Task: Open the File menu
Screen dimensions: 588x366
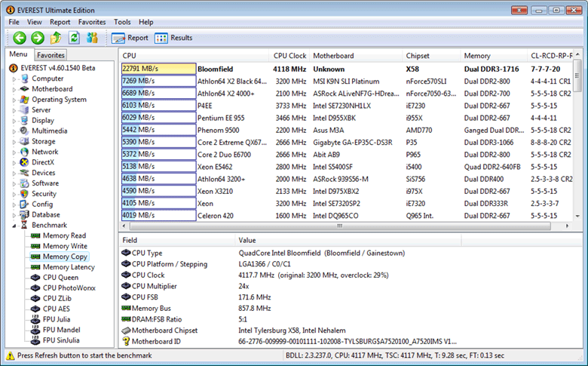Action: coord(14,22)
